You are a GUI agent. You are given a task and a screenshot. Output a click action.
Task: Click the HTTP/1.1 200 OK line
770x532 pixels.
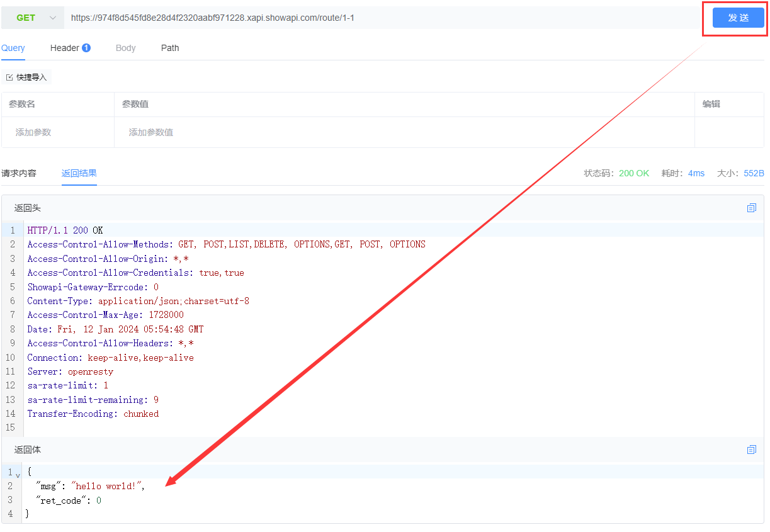point(65,230)
